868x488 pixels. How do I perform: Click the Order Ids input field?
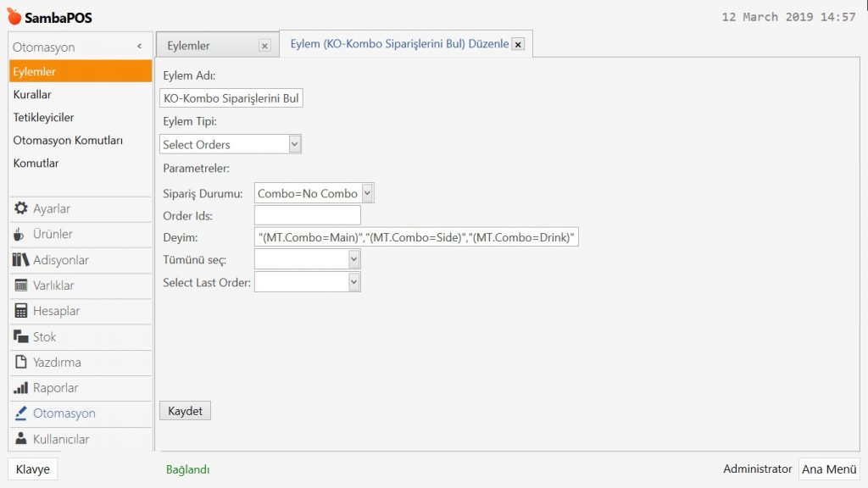[308, 216]
